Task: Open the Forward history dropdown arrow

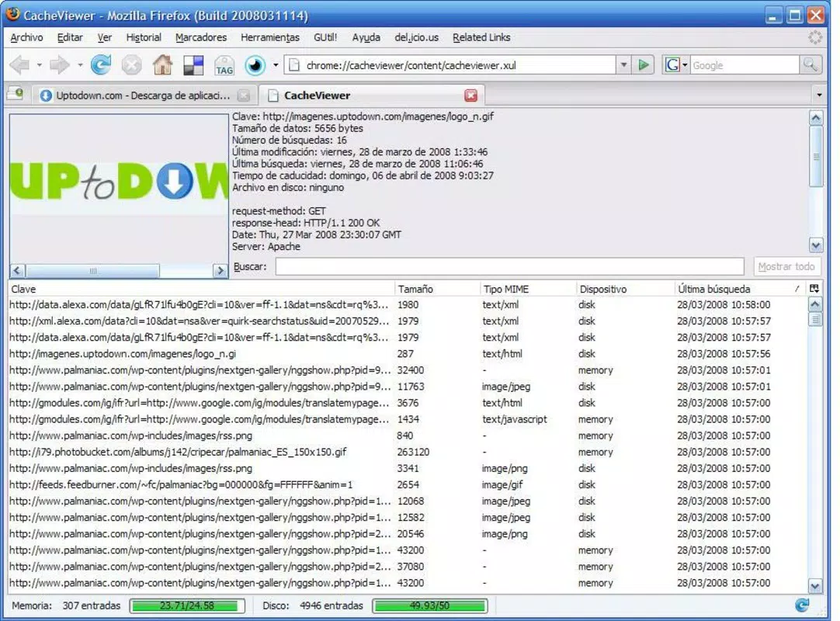Action: point(80,65)
